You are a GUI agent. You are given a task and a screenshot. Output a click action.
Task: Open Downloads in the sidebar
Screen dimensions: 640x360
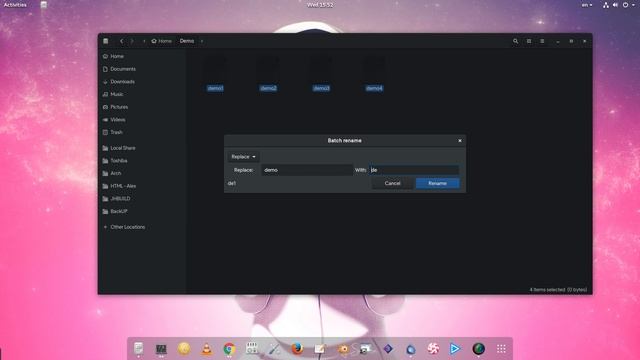[122, 82]
